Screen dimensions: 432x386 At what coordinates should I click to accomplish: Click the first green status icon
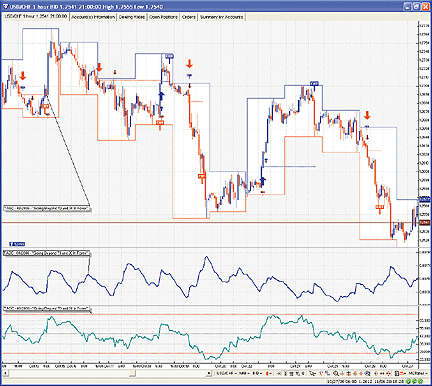(408, 381)
